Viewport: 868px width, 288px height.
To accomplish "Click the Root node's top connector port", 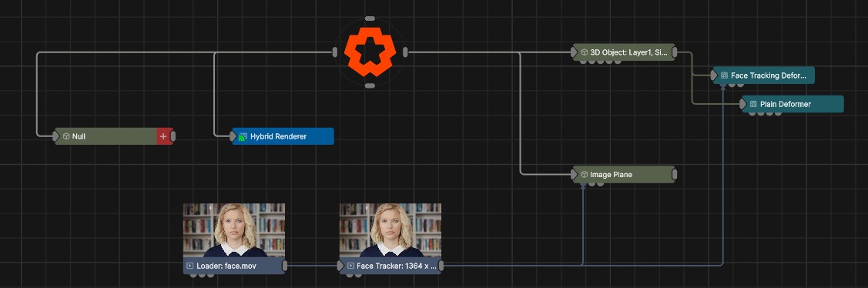I will point(370,18).
